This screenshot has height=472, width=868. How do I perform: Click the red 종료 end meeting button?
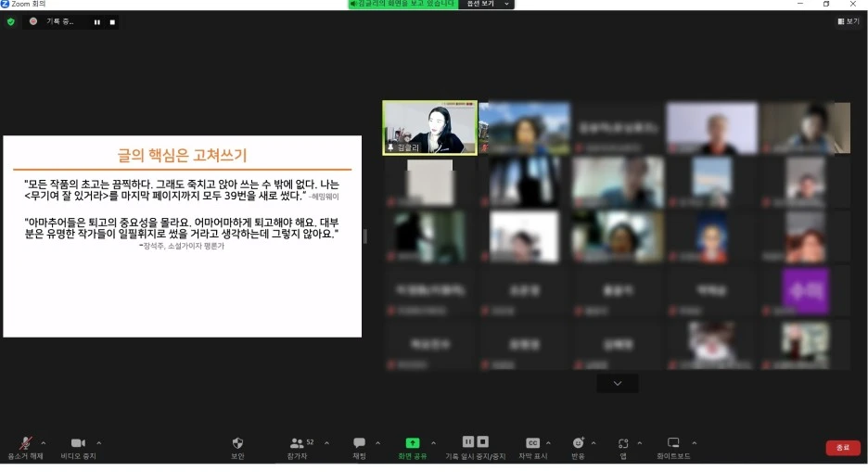[843, 448]
